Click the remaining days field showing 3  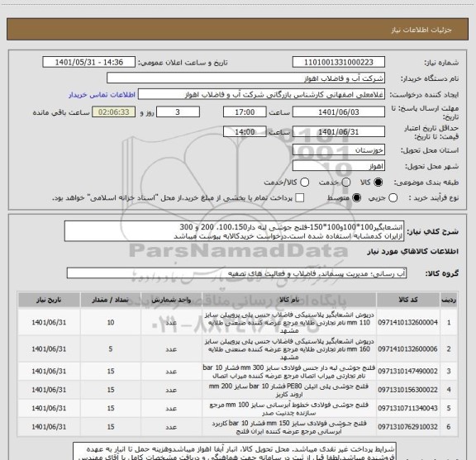[178, 112]
